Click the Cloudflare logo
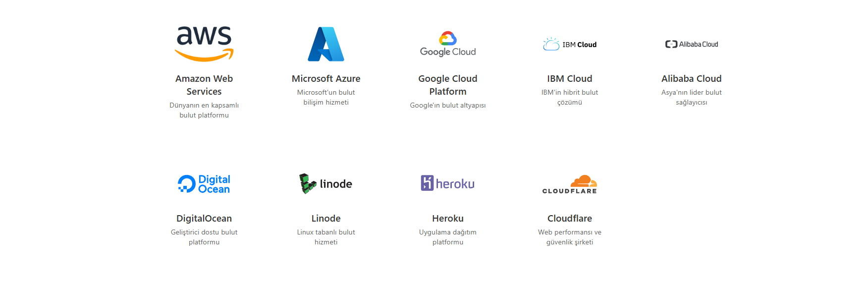The width and height of the screenshot is (868, 290). 570,184
